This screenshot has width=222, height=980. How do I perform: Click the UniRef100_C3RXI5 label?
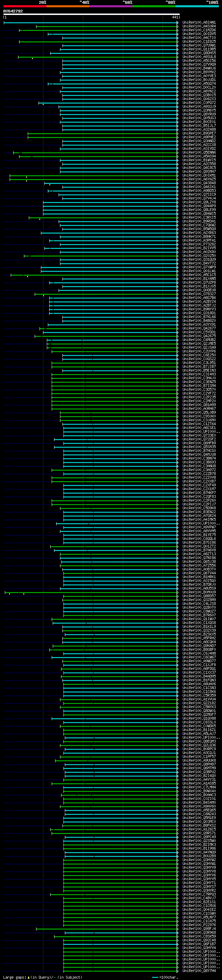[199, 217]
